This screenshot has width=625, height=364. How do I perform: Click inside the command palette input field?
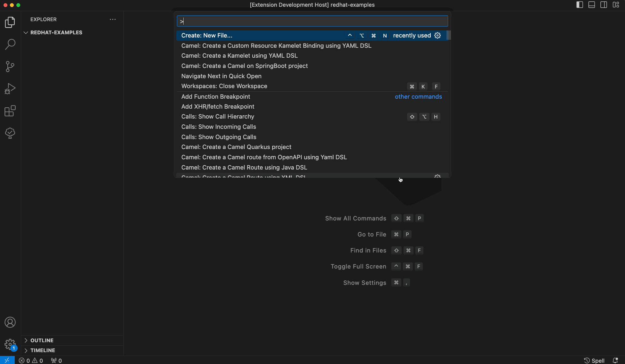(312, 21)
